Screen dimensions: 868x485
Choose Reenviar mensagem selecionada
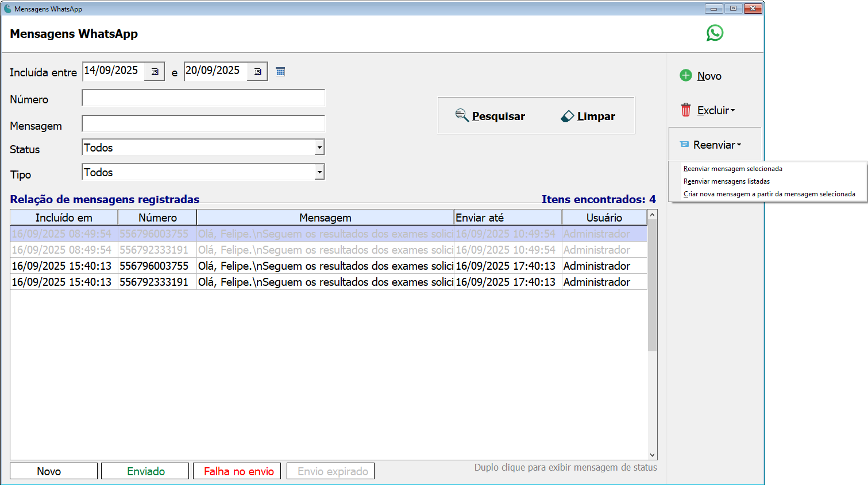click(x=732, y=169)
